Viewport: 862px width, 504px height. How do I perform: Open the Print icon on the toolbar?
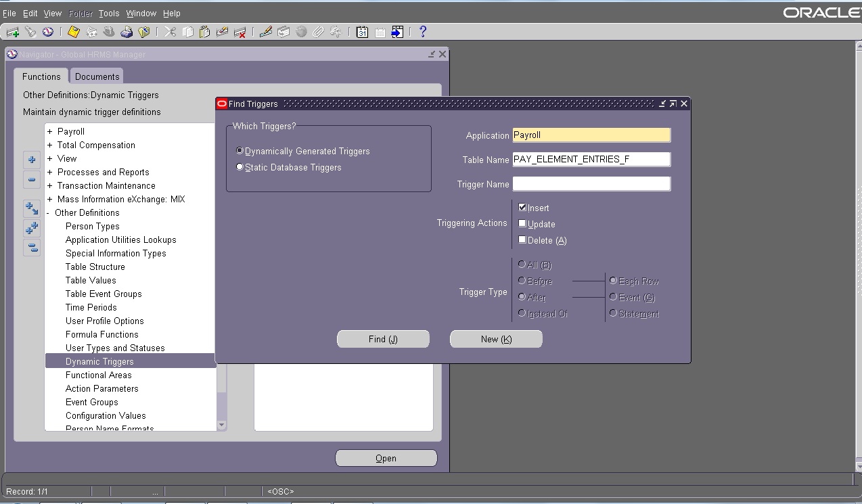pyautogui.click(x=125, y=31)
